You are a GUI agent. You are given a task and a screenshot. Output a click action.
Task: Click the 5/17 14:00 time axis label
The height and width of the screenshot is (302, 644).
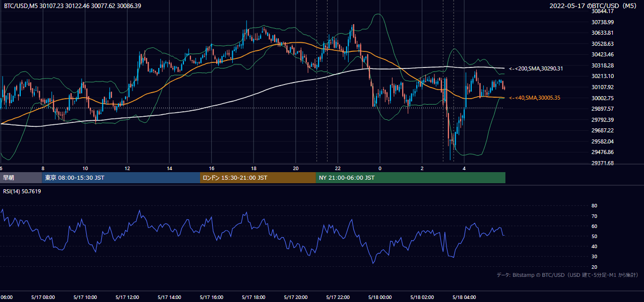(x=169, y=297)
